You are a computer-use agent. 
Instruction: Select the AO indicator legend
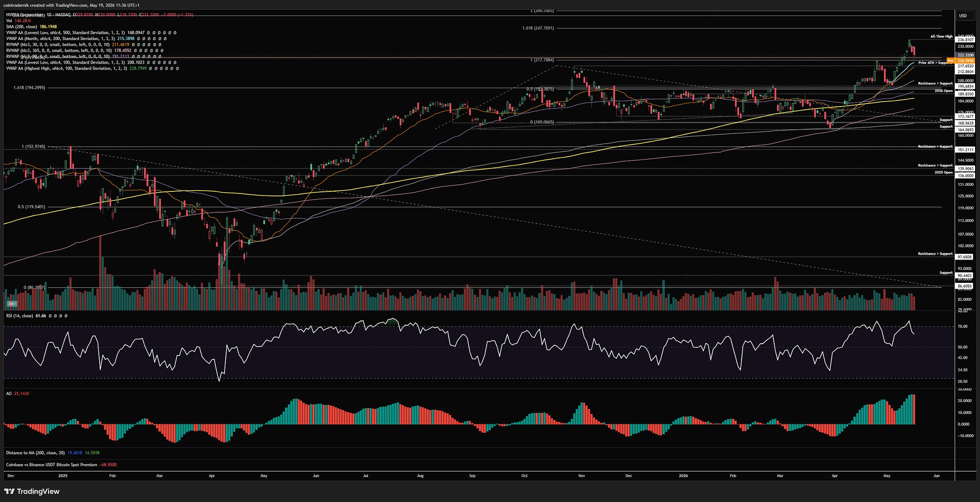pyautogui.click(x=18, y=393)
